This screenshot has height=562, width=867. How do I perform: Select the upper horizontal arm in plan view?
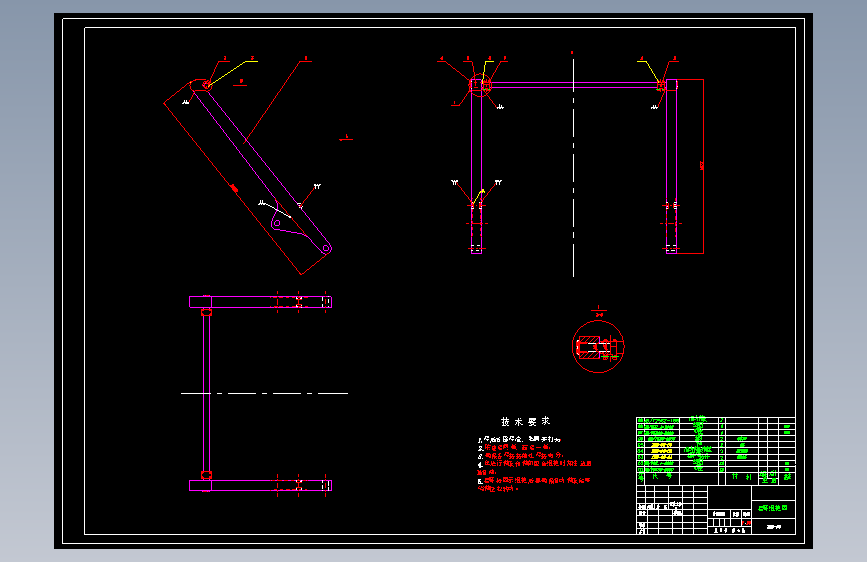[260, 302]
